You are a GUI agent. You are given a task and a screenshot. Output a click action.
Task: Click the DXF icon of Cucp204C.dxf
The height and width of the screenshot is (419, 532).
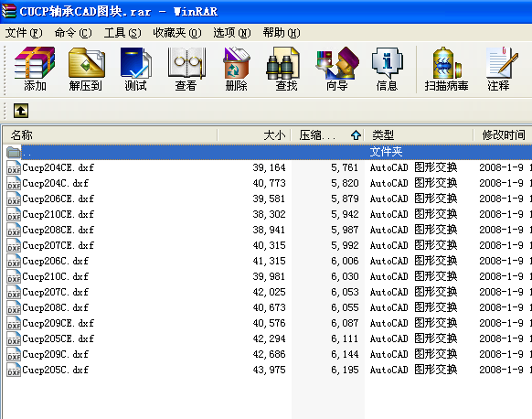(x=14, y=183)
